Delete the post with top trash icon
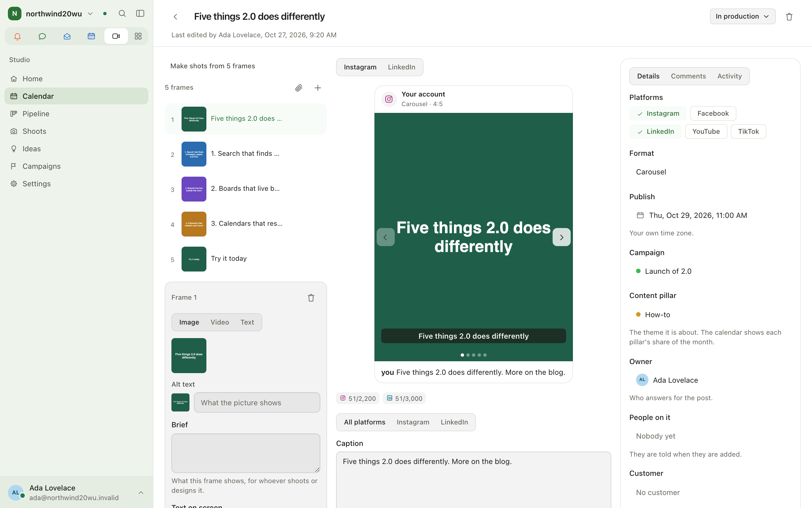This screenshot has width=812, height=508. (x=789, y=16)
